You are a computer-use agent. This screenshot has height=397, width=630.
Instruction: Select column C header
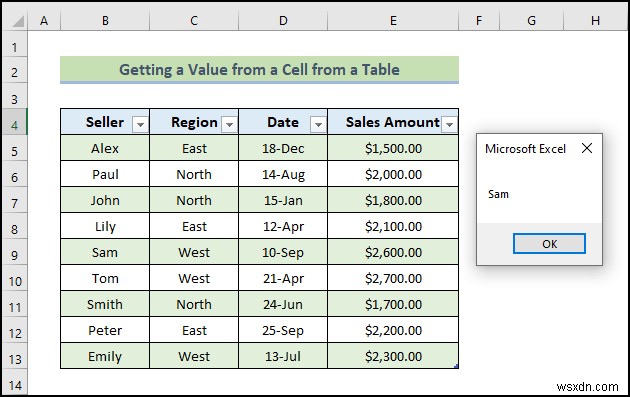tap(194, 20)
